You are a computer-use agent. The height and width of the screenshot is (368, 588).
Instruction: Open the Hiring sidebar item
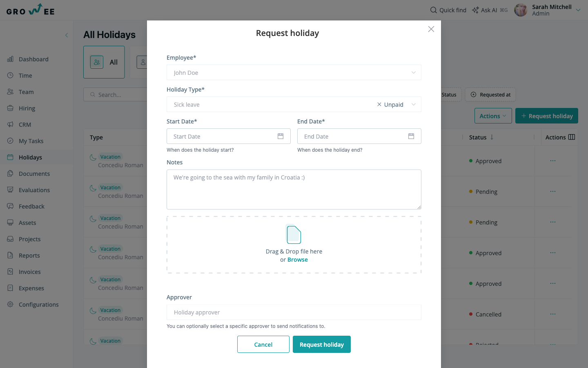pyautogui.click(x=27, y=108)
